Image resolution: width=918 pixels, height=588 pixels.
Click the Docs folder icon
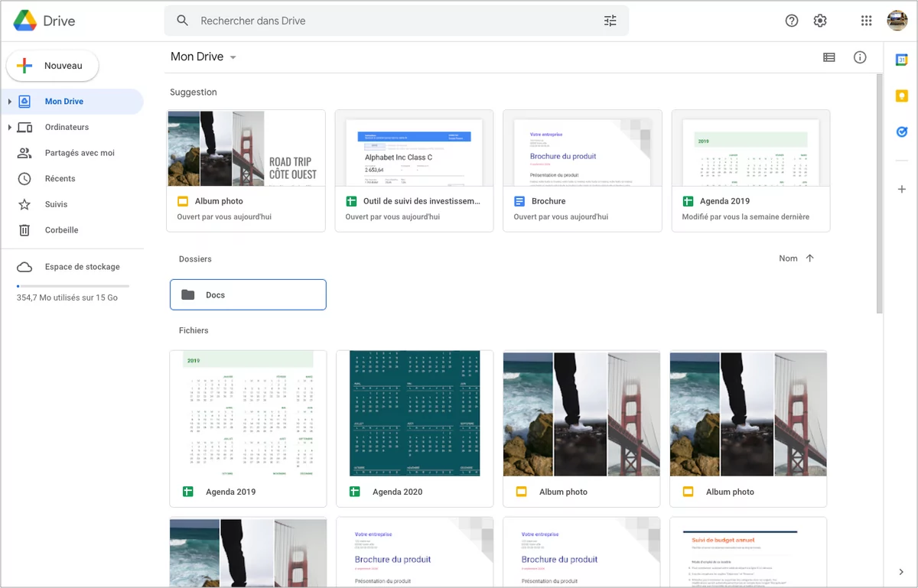coord(188,295)
